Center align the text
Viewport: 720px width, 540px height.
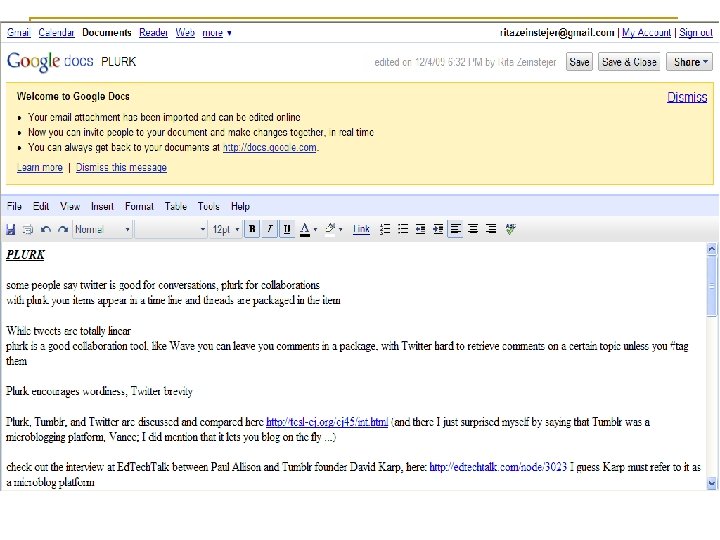click(x=473, y=229)
